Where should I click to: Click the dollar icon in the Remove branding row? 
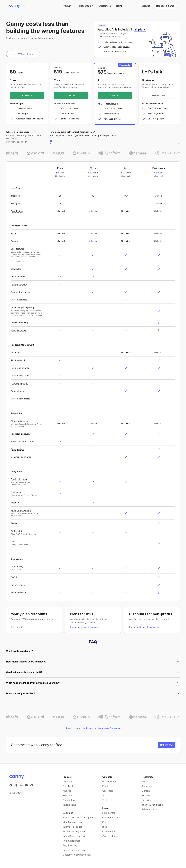(x=159, y=323)
